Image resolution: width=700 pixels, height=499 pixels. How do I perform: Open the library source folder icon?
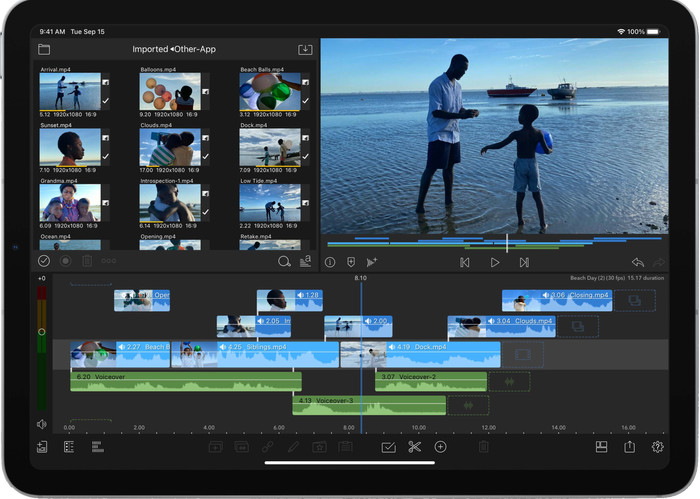tap(44, 49)
